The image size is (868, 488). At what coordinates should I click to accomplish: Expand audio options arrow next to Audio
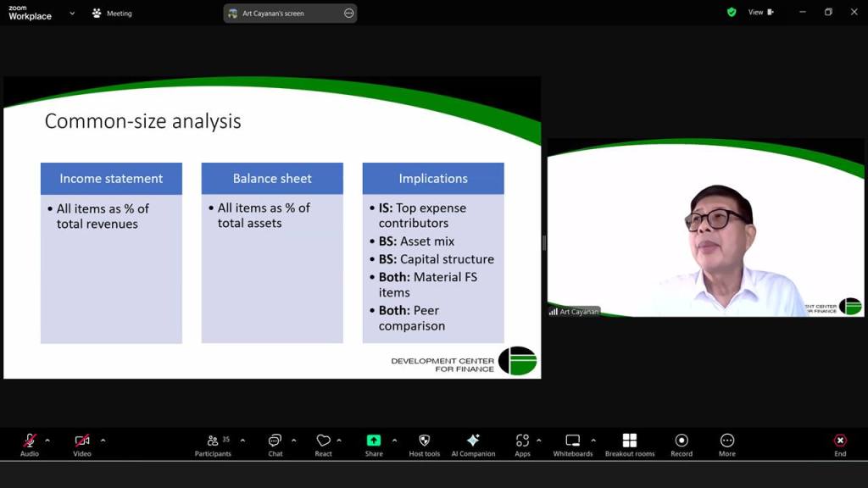point(47,440)
